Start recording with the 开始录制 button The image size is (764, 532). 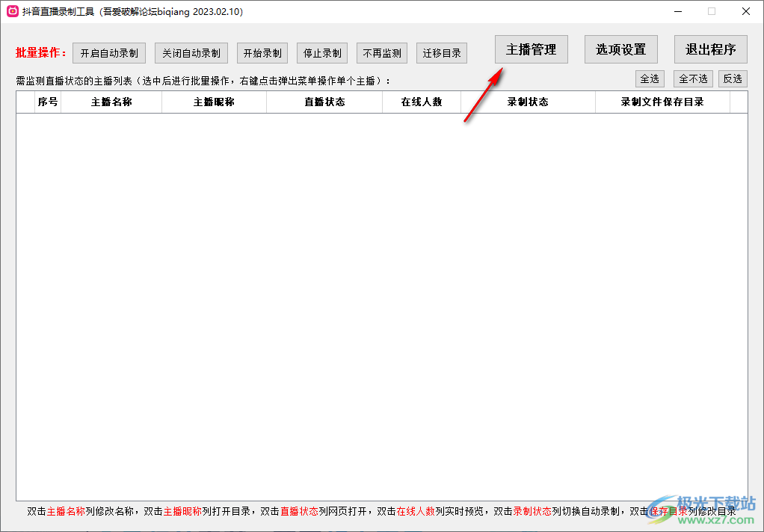click(262, 52)
